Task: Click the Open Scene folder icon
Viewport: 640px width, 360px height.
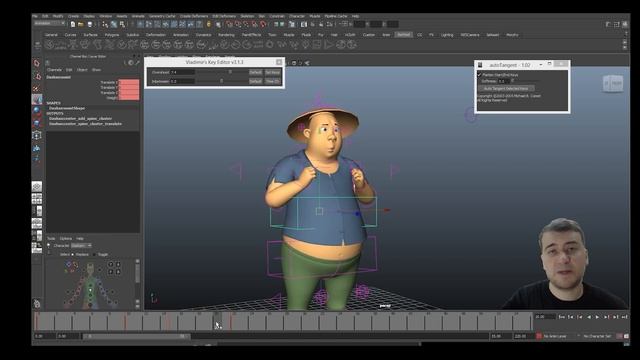Action: coord(81,24)
